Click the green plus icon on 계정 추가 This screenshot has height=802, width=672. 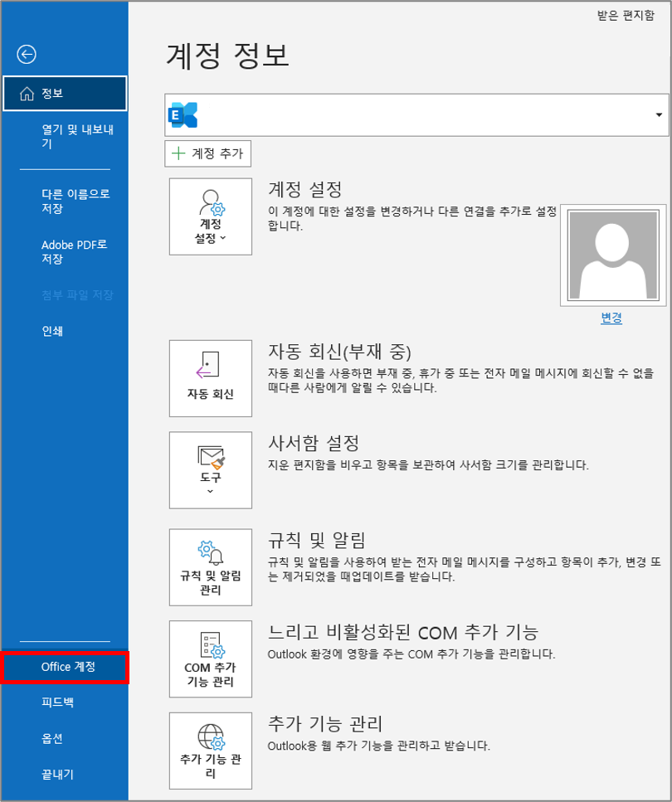point(178,153)
